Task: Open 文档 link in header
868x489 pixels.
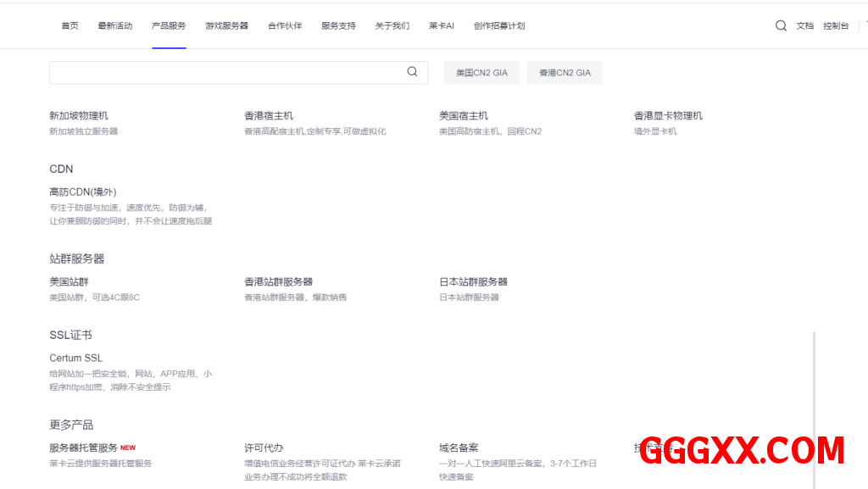Action: [x=804, y=25]
